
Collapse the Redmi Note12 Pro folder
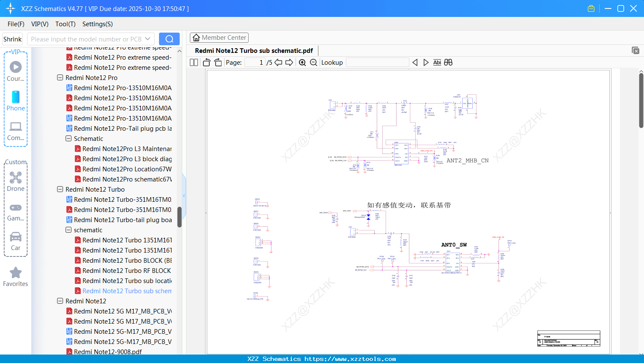(60, 78)
